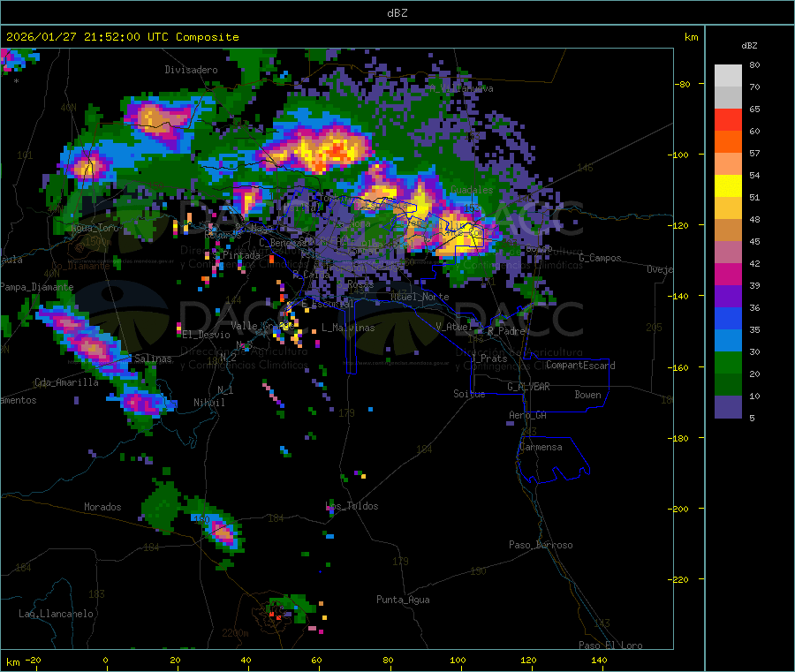Click the 'Los_Toldos' label

(x=352, y=506)
